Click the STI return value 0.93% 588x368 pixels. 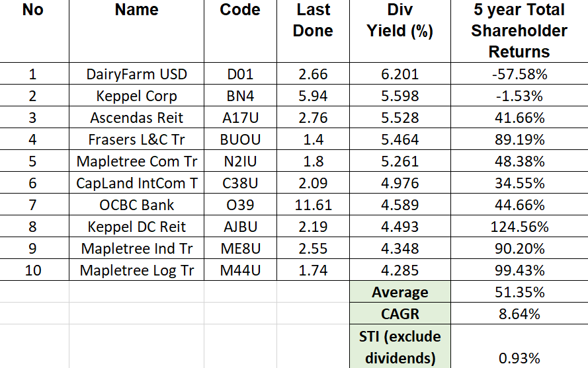[x=519, y=358]
